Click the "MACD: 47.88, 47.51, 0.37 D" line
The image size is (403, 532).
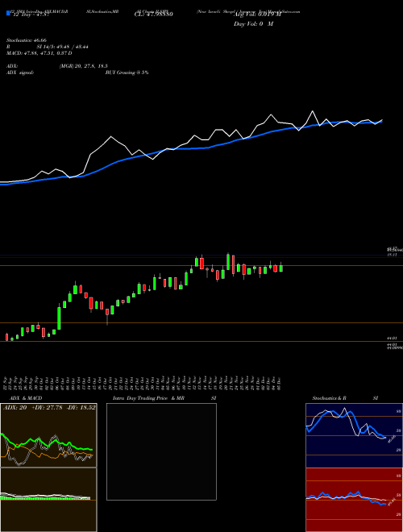(x=39, y=53)
